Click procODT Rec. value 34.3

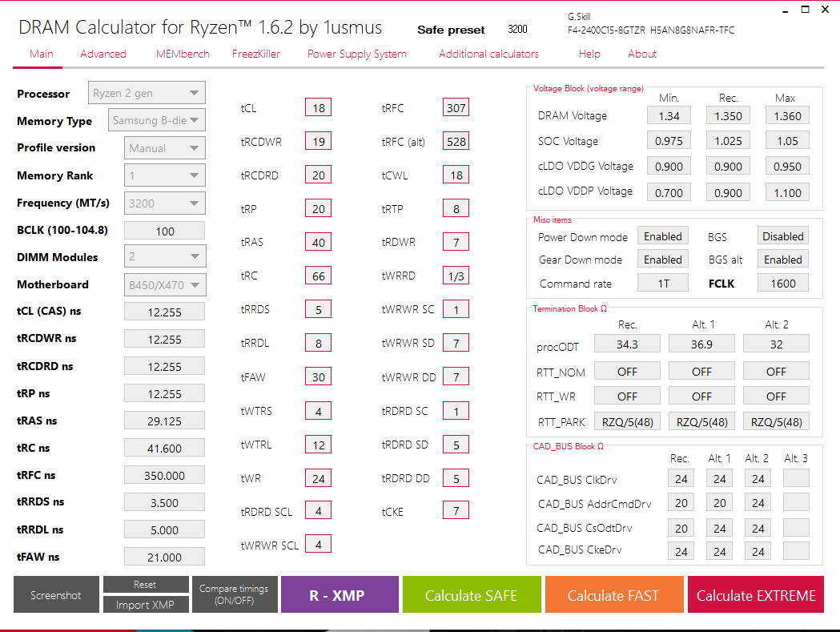coord(627,344)
